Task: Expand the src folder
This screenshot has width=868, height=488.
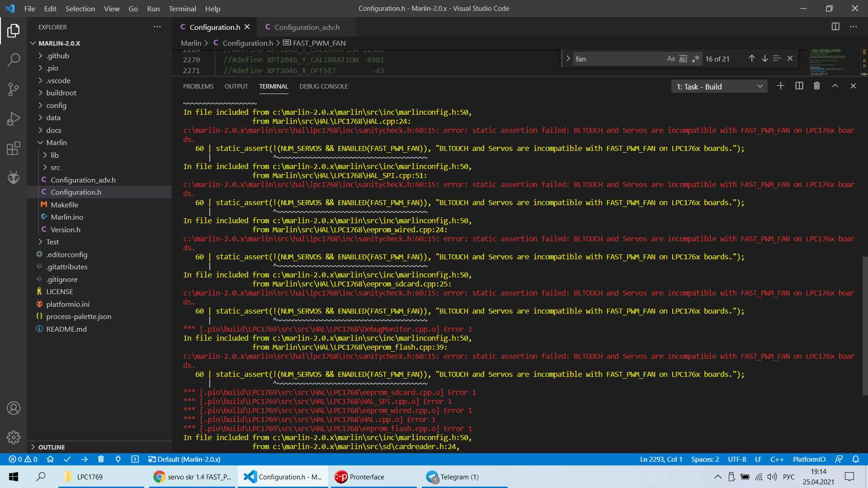Action: click(x=99, y=167)
